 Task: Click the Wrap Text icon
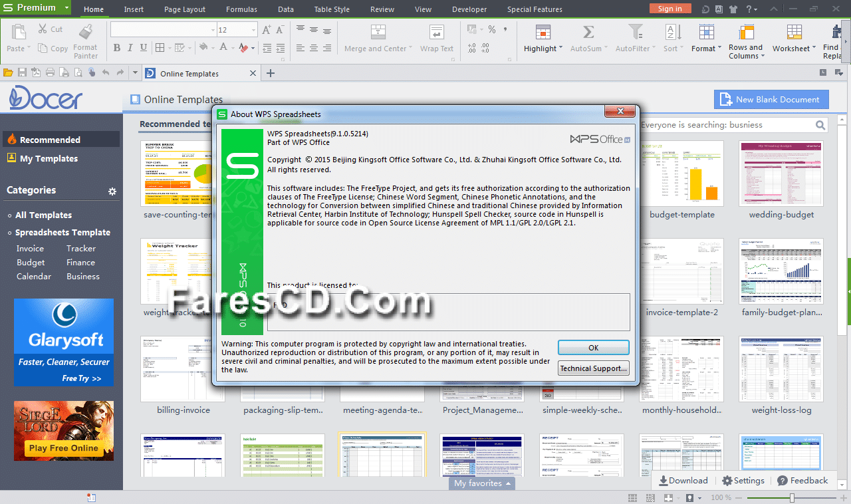pos(437,33)
